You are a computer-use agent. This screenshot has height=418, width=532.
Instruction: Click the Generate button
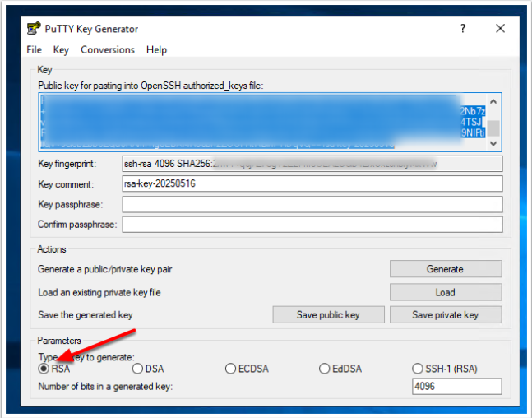click(446, 269)
